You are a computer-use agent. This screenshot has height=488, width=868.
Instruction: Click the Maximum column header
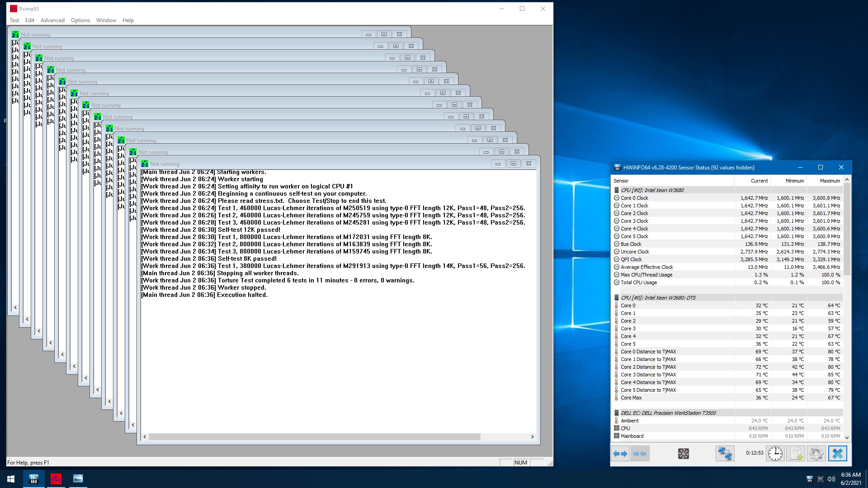(x=825, y=181)
